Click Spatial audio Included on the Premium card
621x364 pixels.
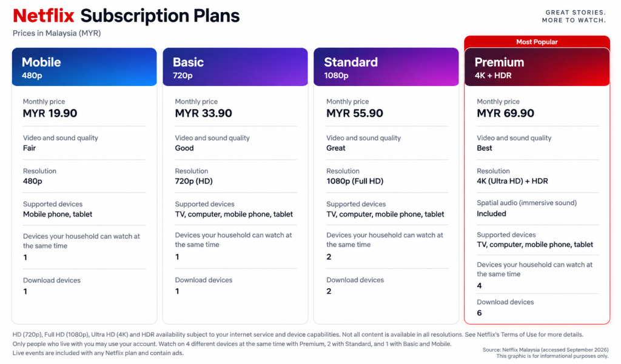491,214
